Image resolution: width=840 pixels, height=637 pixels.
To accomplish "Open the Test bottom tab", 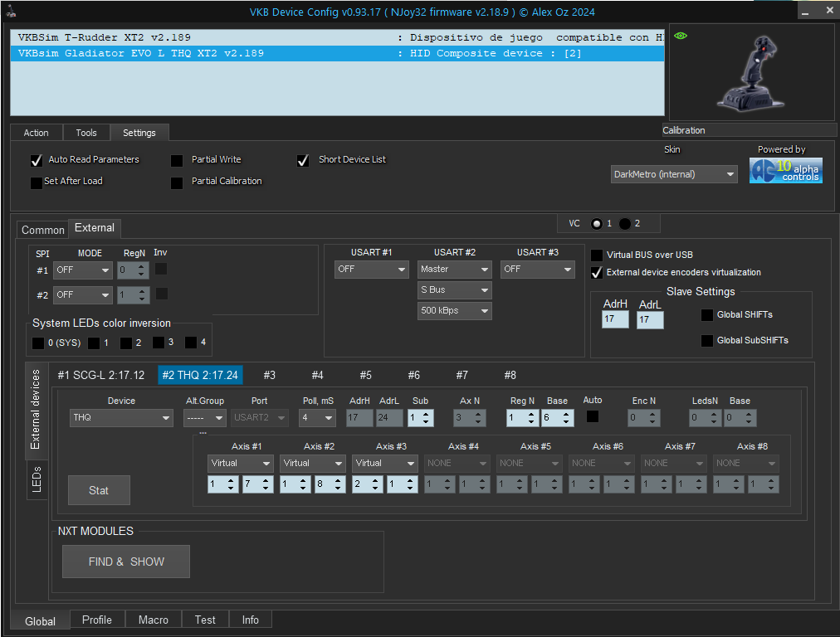I will [x=205, y=620].
